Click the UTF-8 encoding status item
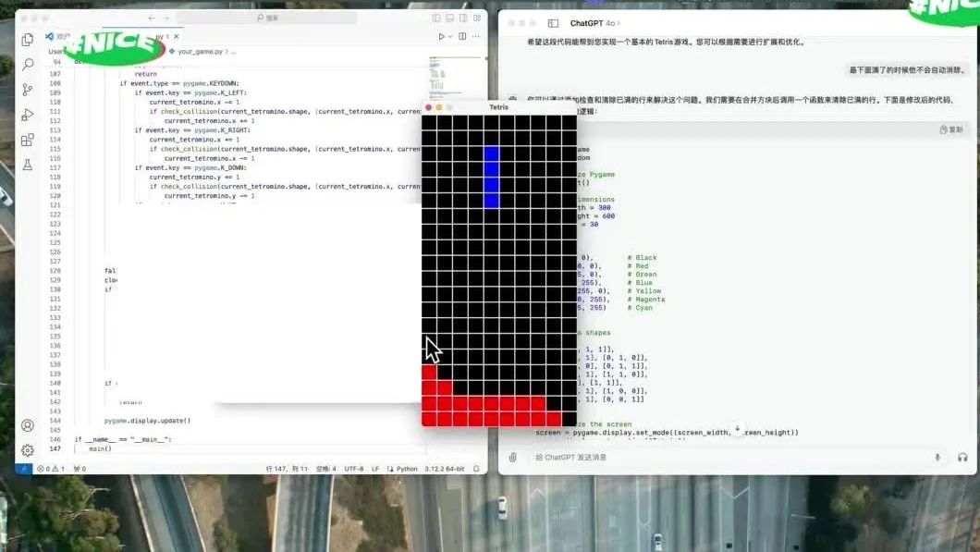 click(354, 468)
